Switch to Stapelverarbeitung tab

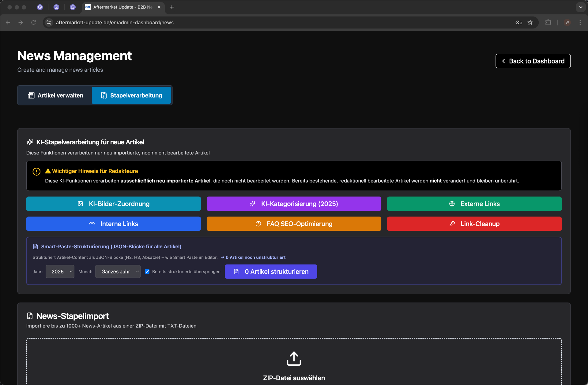131,95
